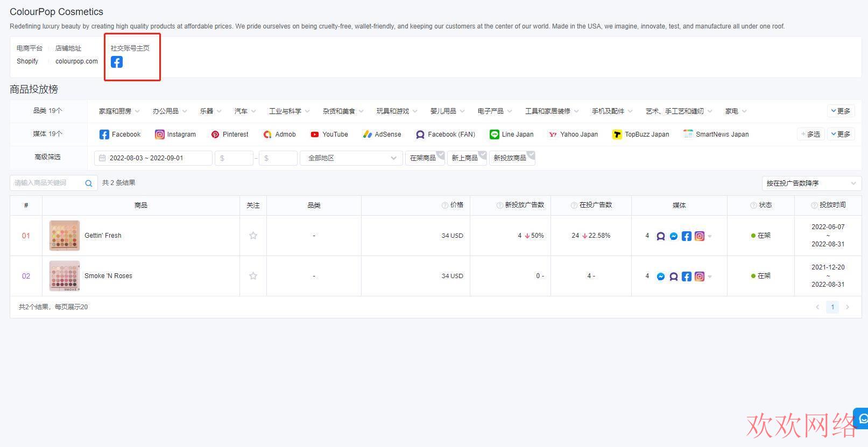
Task: Filter media by AdSense
Action: pos(382,134)
